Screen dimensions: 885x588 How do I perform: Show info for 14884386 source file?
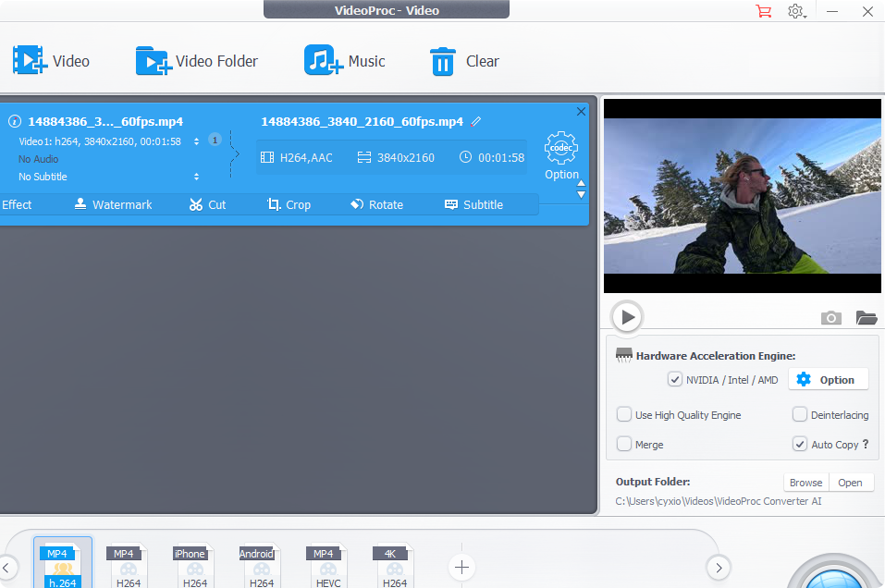[15, 121]
